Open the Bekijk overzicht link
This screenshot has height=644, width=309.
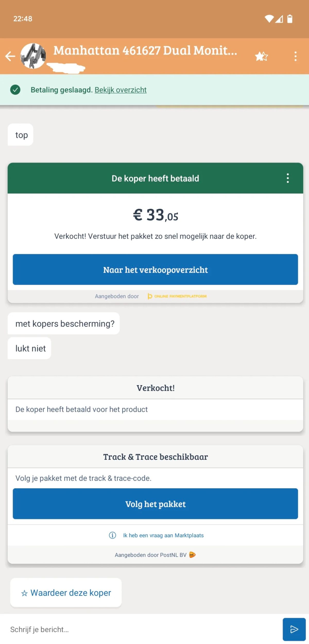[121, 90]
